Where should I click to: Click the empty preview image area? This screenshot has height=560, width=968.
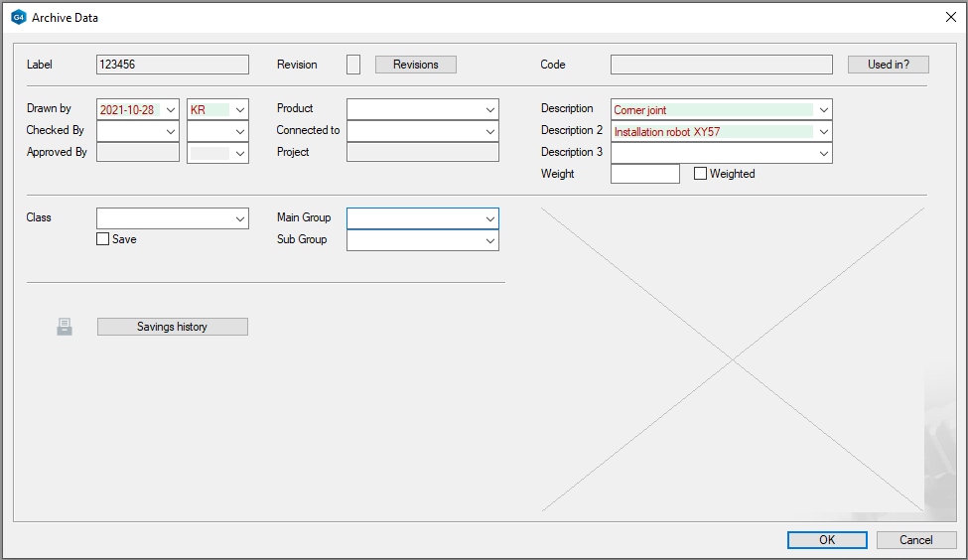tap(733, 359)
